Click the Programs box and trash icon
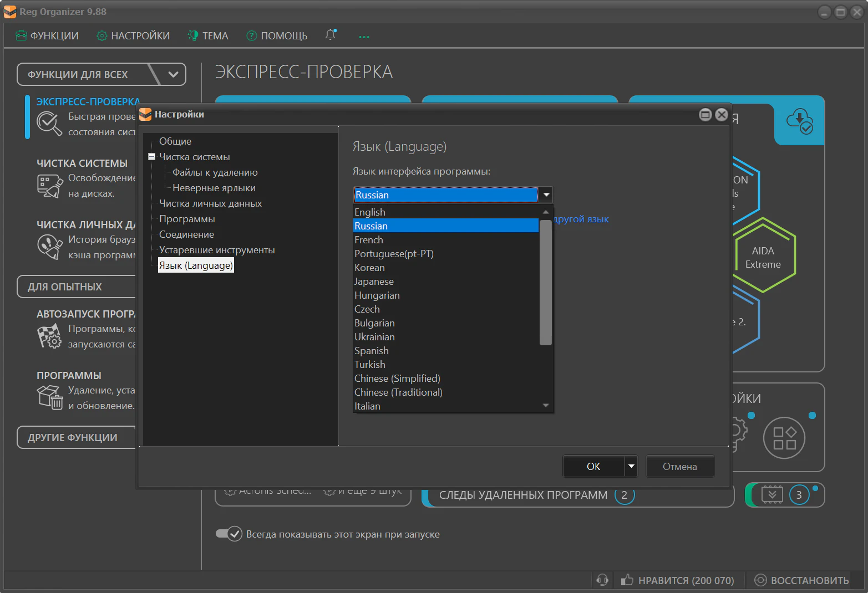 [49, 397]
